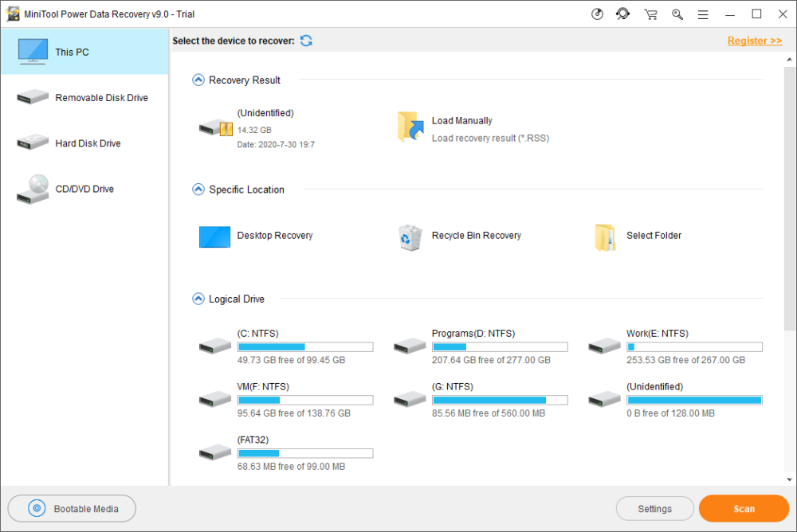Select the Work E: drive icon
This screenshot has height=532, width=797.
pyautogui.click(x=604, y=346)
